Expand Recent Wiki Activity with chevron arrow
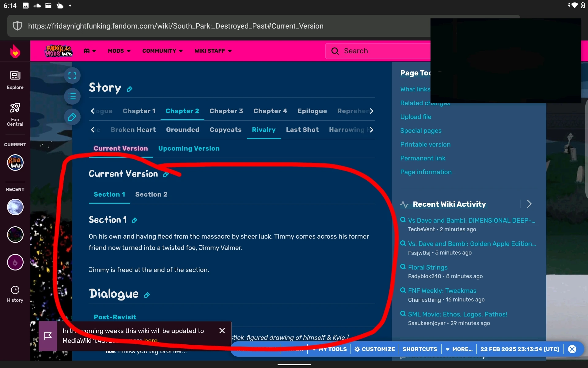588x368 pixels. tap(529, 204)
